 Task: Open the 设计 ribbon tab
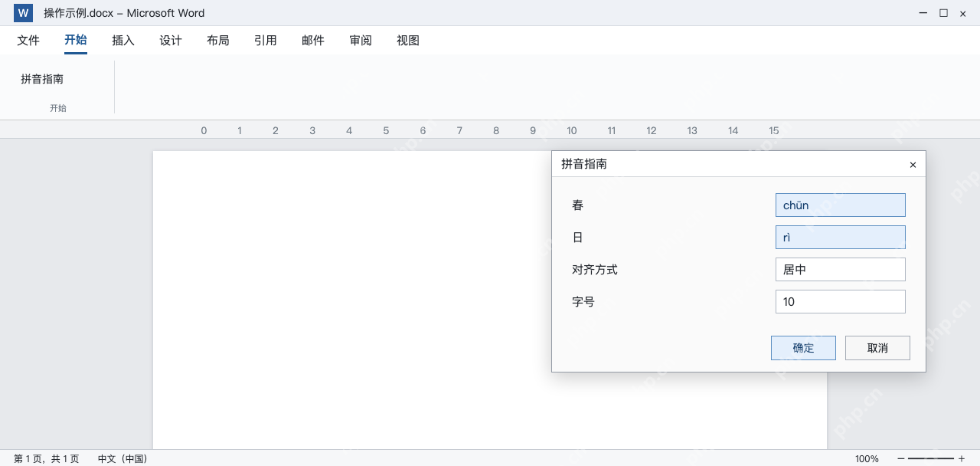point(171,41)
